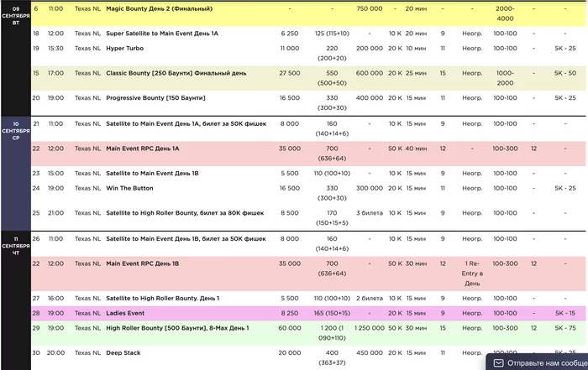Click '50 K' stack in Main Event 1B row
This screenshot has height=370, width=588.
(396, 263)
